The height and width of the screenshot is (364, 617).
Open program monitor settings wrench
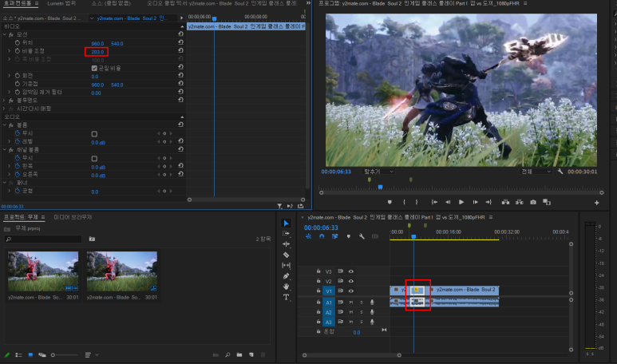tap(560, 172)
